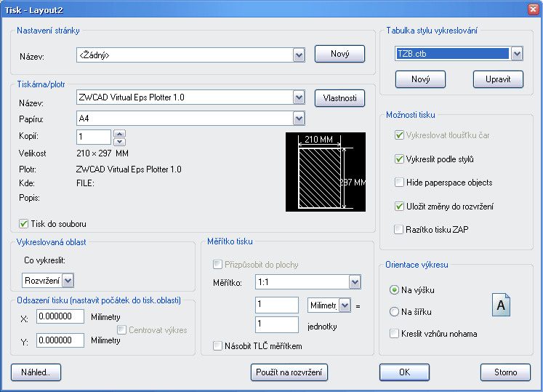This screenshot has height=392, width=543.
Task: Decrease copies with the down spinner arrow
Action: point(121,141)
